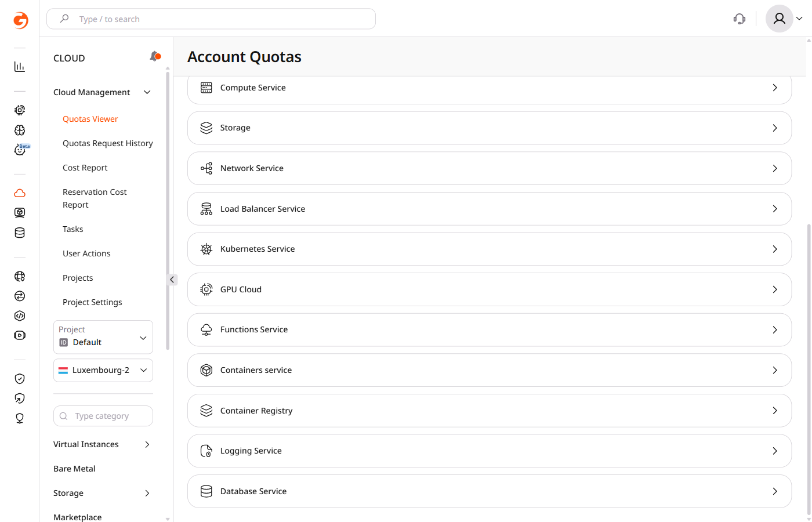Click the 'Type category' filter field

[x=103, y=416]
